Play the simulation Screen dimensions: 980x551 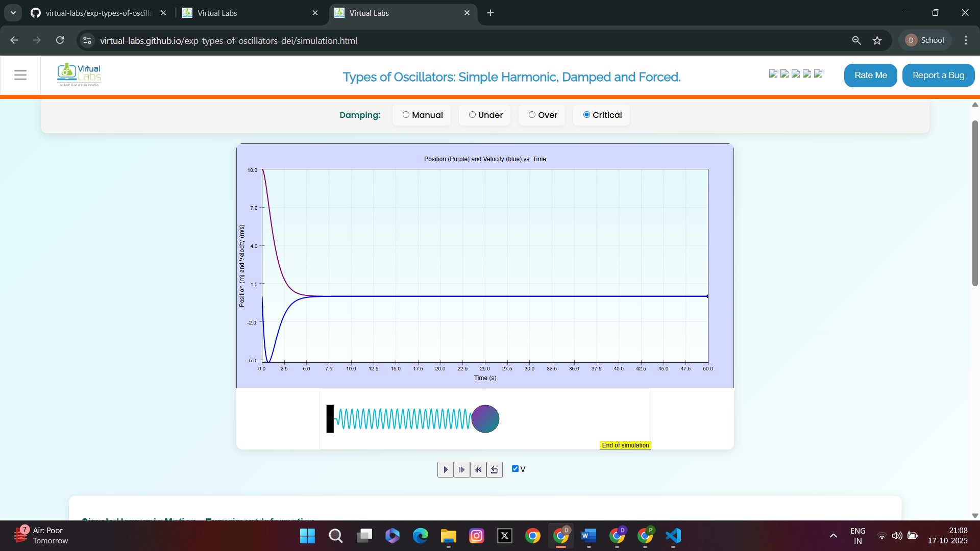pos(445,469)
